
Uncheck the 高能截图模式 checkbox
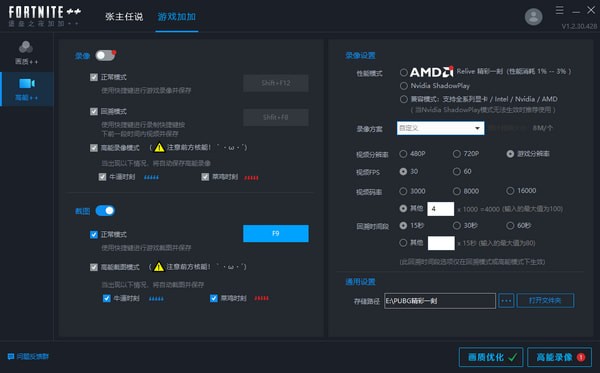pyautogui.click(x=94, y=267)
